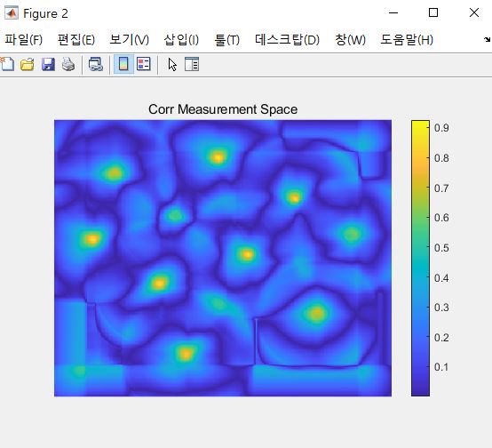Maximize the Figure 2 window
The width and height of the screenshot is (492, 448).
click(x=433, y=12)
